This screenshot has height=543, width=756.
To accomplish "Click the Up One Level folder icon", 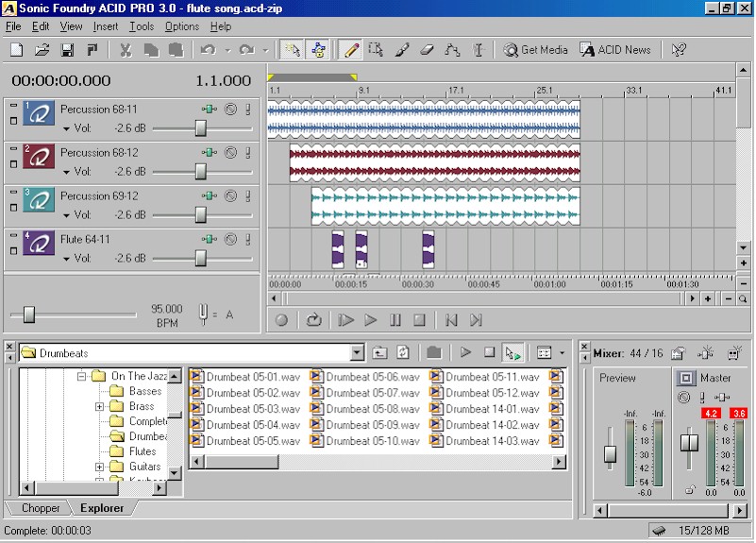I will tap(379, 353).
